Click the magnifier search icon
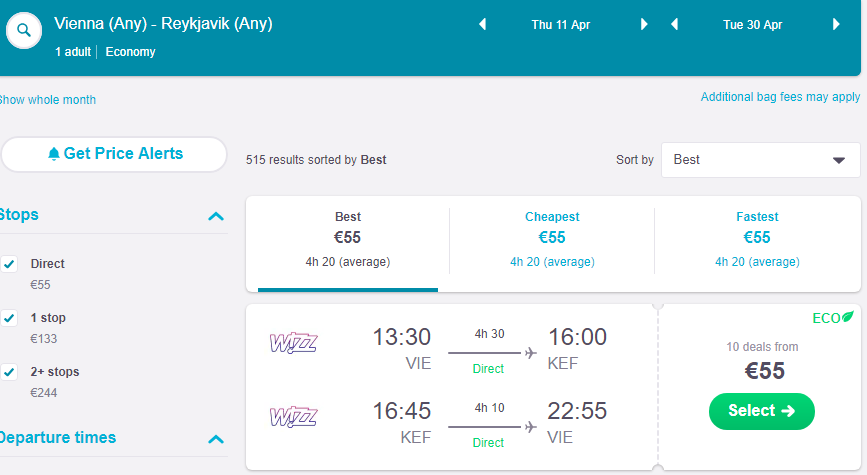 (x=24, y=32)
